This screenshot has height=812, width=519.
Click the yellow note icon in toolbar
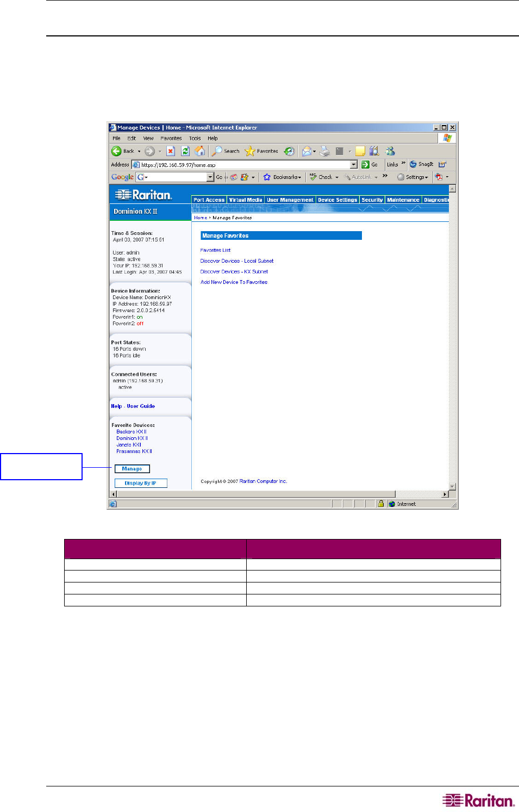point(360,151)
